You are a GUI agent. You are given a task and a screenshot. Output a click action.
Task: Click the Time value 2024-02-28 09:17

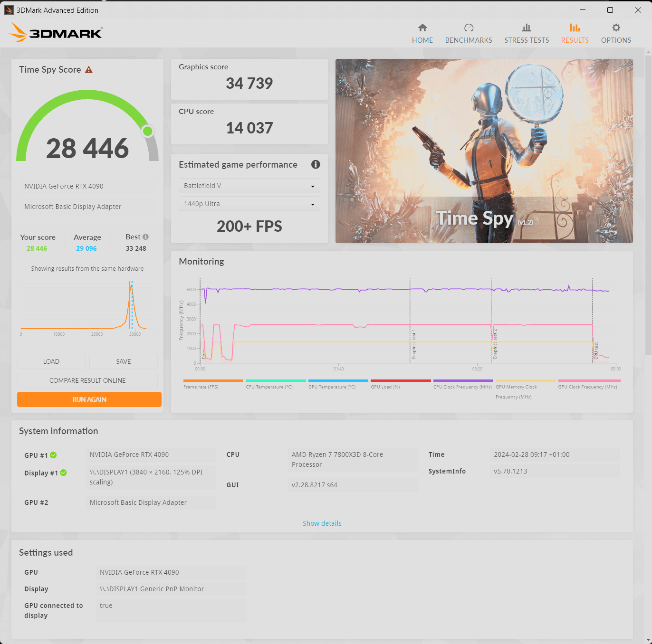(555, 455)
